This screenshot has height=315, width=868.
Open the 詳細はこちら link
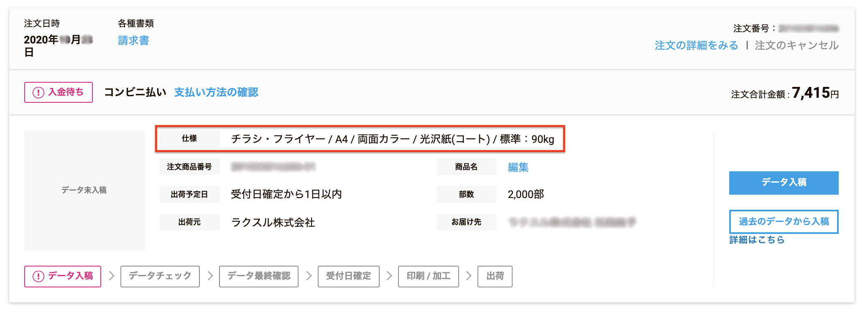(x=757, y=240)
